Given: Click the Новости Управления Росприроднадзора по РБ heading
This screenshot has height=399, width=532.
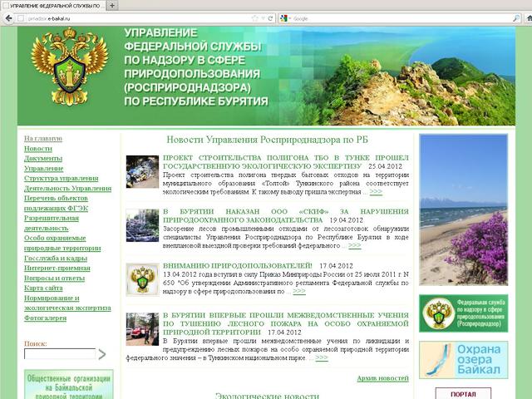Looking at the screenshot, I should coord(267,140).
